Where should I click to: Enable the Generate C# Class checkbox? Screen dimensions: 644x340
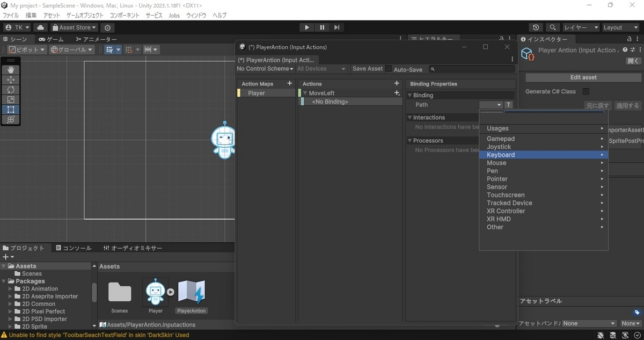click(586, 91)
